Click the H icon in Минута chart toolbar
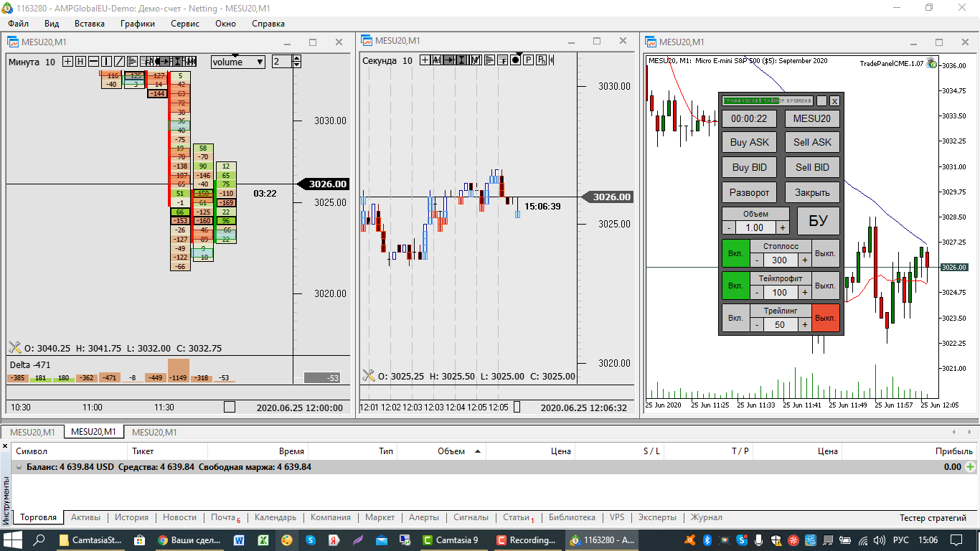 click(80, 62)
